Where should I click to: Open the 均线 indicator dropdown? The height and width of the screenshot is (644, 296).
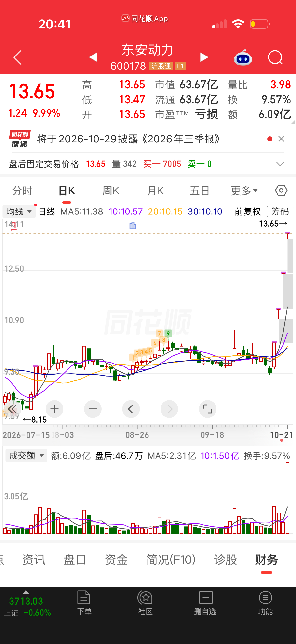coord(19,211)
